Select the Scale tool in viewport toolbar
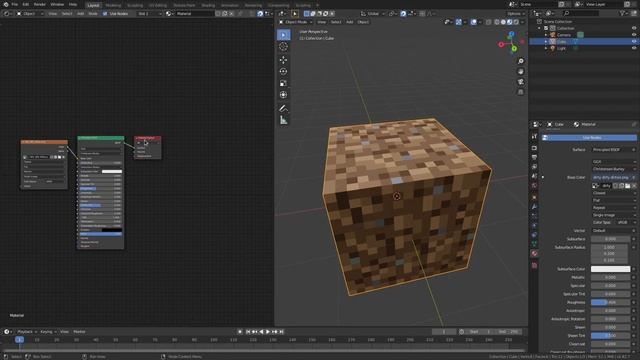The image size is (640, 360). pos(283,83)
